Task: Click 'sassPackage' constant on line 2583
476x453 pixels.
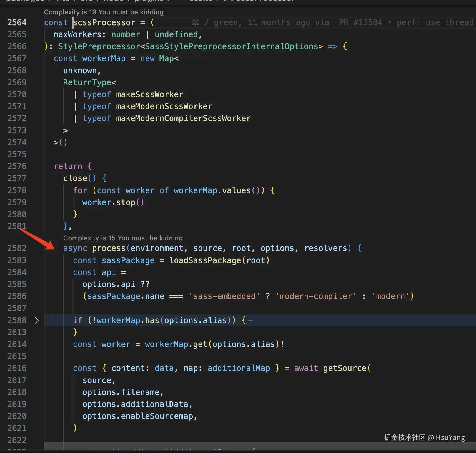Action: click(x=128, y=260)
